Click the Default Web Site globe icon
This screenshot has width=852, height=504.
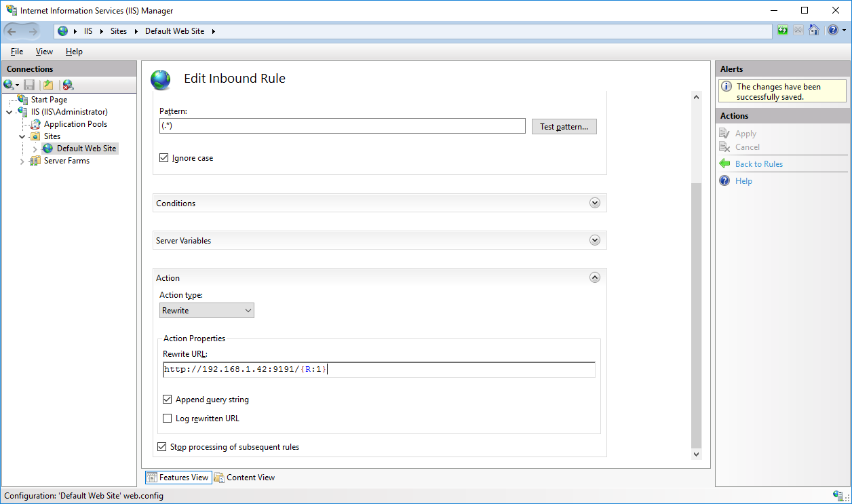[47, 148]
